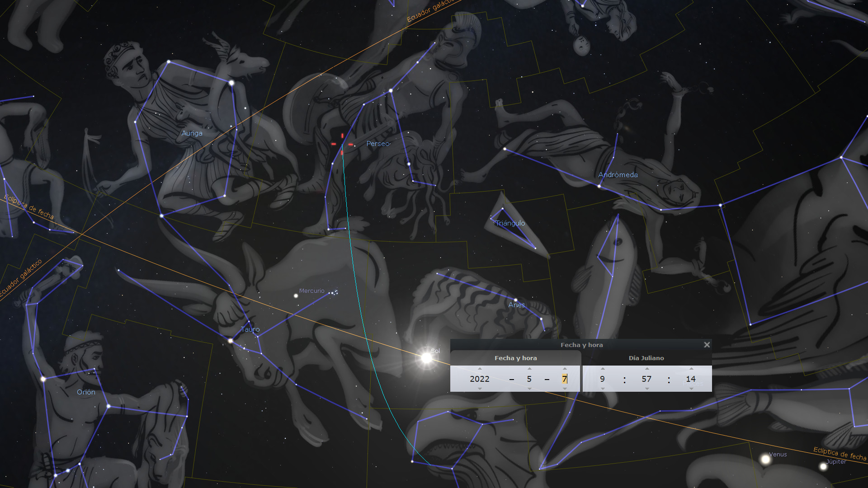Click the Triángulo constellation label
Image resolution: width=868 pixels, height=488 pixels.
pyautogui.click(x=510, y=223)
